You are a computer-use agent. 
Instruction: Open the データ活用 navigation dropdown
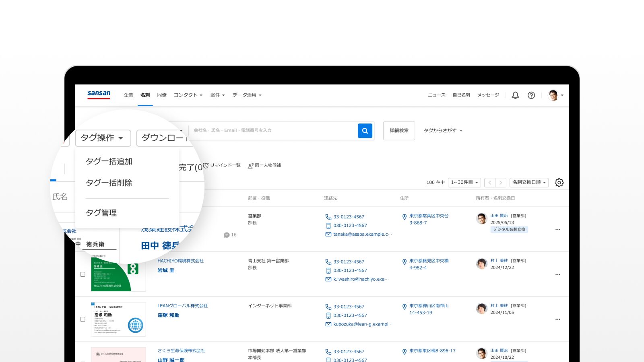coord(247,95)
